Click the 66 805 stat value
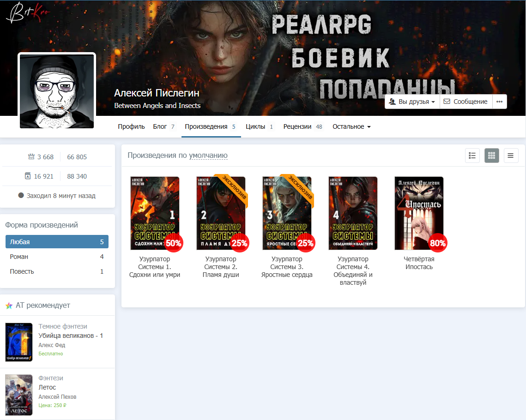 point(77,157)
